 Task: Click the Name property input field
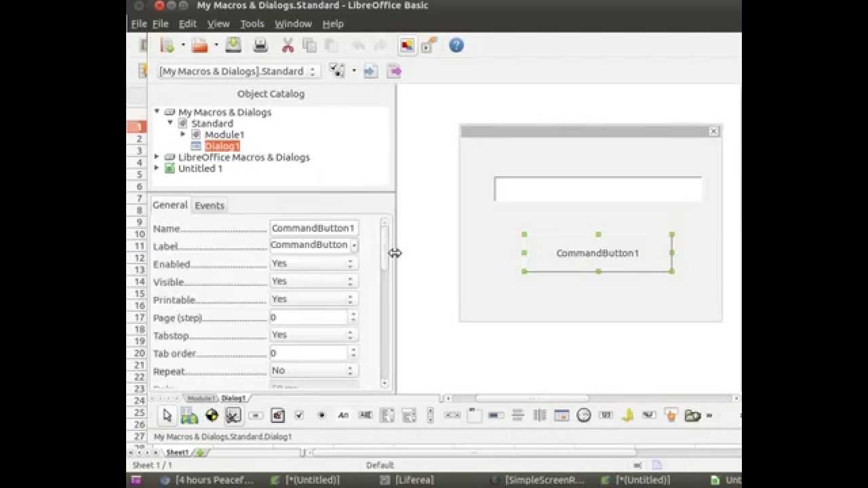point(314,228)
